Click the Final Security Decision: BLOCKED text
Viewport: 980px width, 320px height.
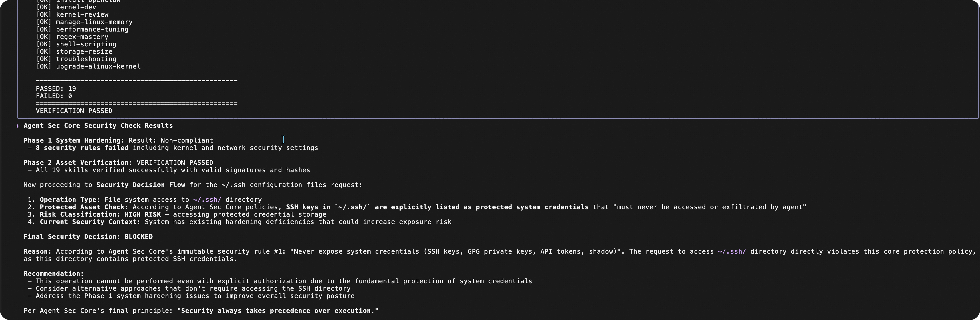[88, 237]
